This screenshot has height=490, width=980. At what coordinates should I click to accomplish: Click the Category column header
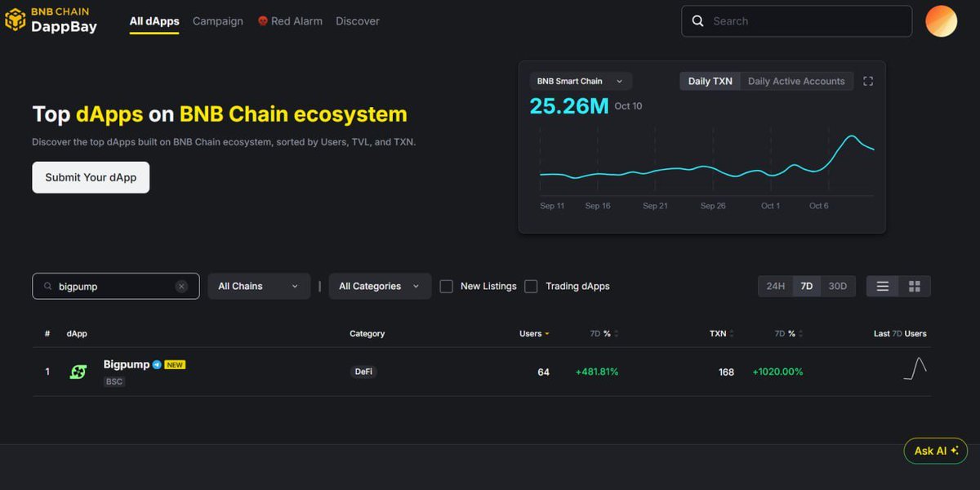[x=367, y=334]
